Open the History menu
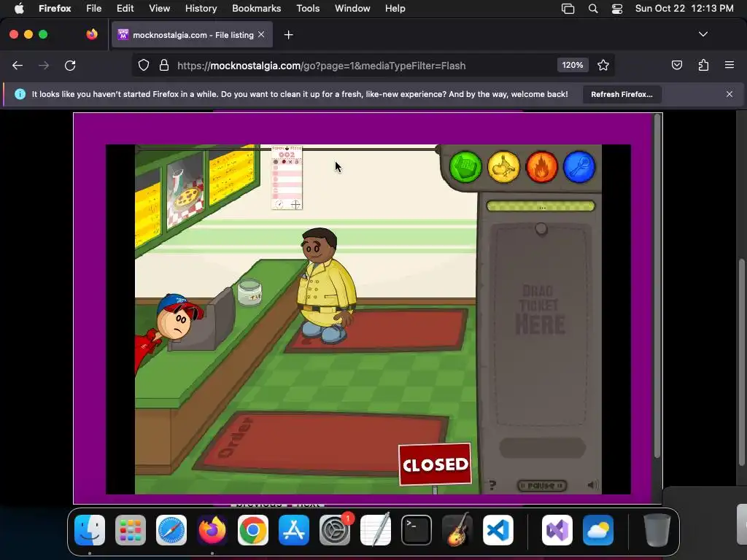Viewport: 747px width, 560px height. (x=201, y=9)
